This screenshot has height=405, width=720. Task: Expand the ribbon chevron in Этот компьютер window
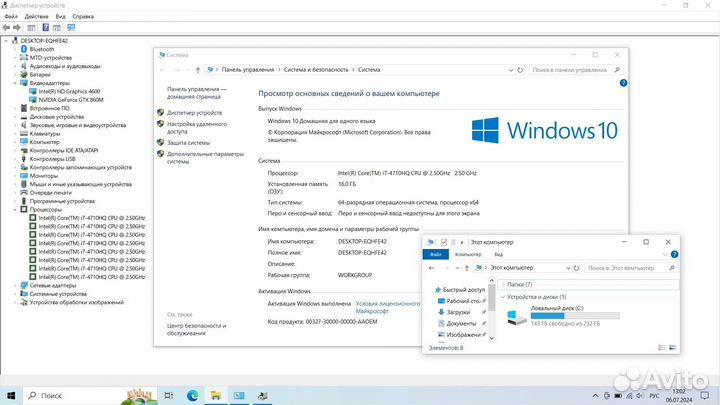click(664, 254)
